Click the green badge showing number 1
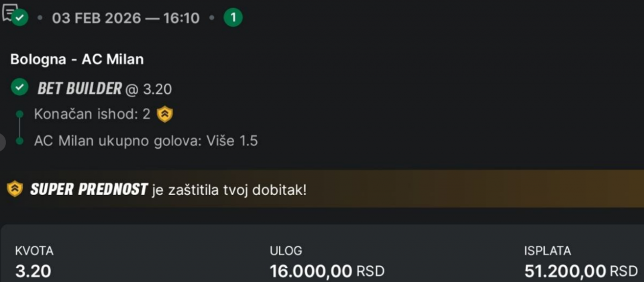644x282 pixels. point(233,18)
